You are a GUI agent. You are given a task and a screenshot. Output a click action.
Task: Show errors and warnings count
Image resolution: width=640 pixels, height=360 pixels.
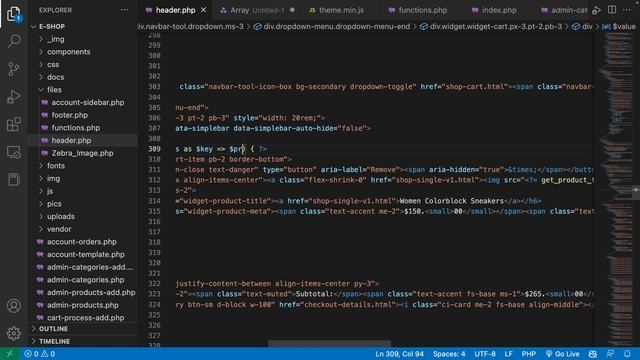tap(40, 354)
